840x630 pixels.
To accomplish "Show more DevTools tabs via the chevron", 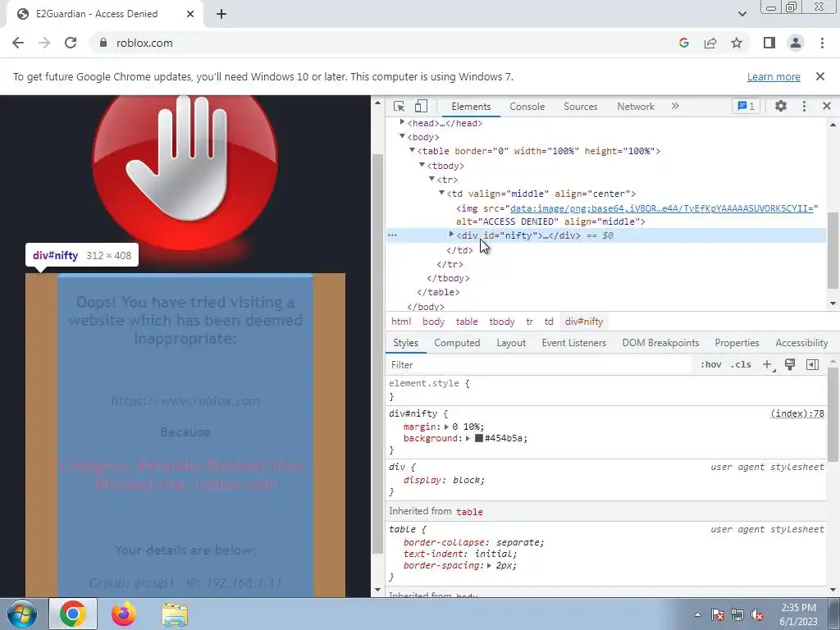I will pos(675,106).
